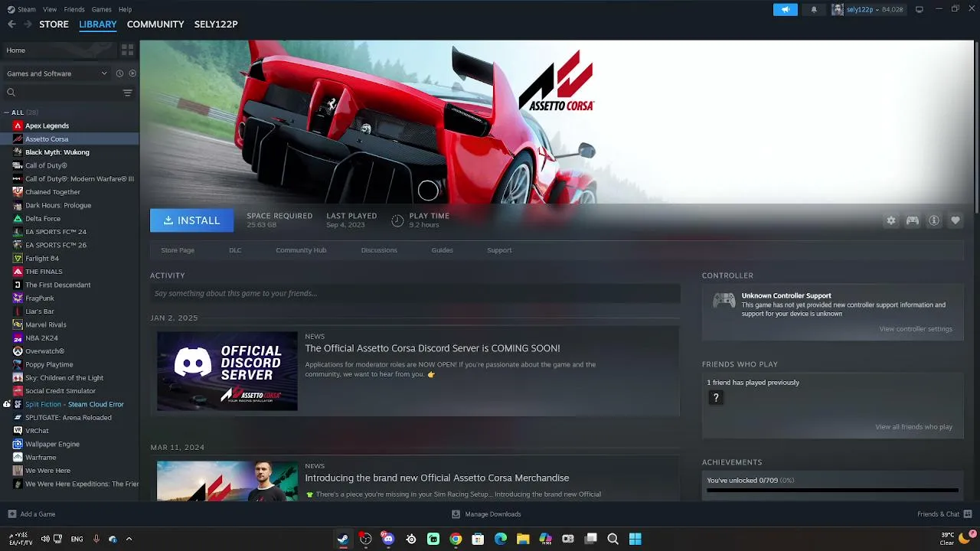The image size is (980, 551).
Task: Open the Apex Legends game icon
Action: [x=18, y=126]
